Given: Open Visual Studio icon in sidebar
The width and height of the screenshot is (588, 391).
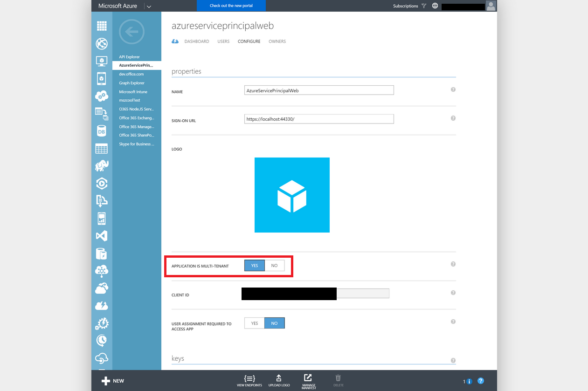Looking at the screenshot, I should click(102, 236).
